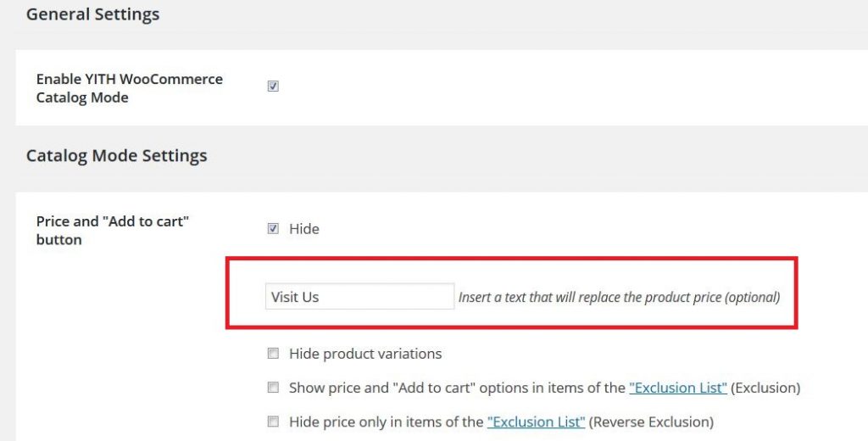Click the Hide price only in items label

[x=387, y=422]
